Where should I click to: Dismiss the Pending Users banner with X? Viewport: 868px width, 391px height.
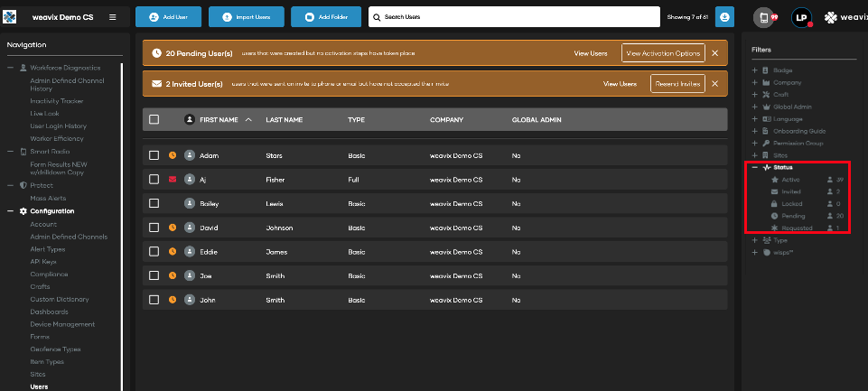click(714, 53)
